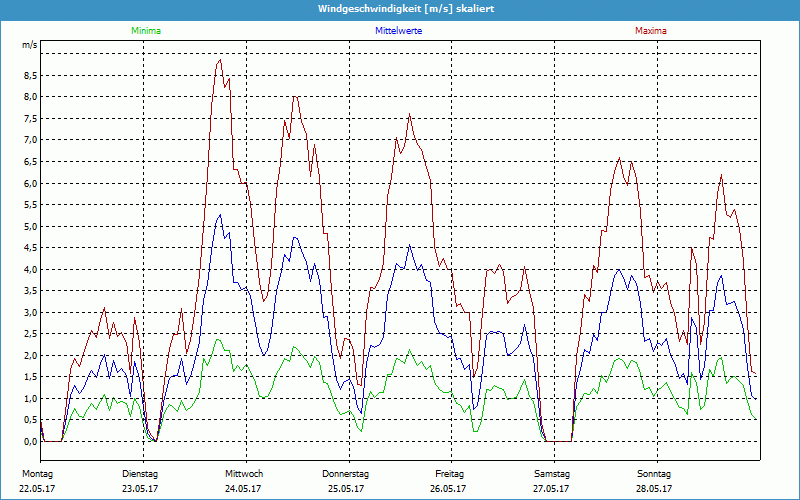The image size is (800, 500).
Task: Select the red 'Maxima' legend label
Action: click(651, 31)
